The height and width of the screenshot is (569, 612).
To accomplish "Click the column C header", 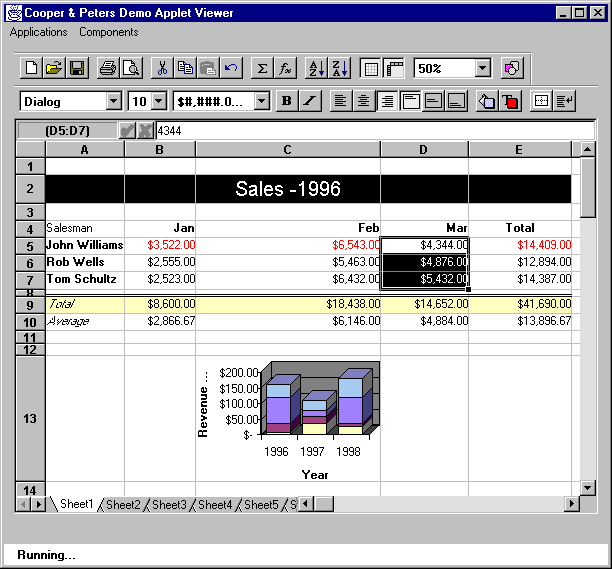I will 287,149.
